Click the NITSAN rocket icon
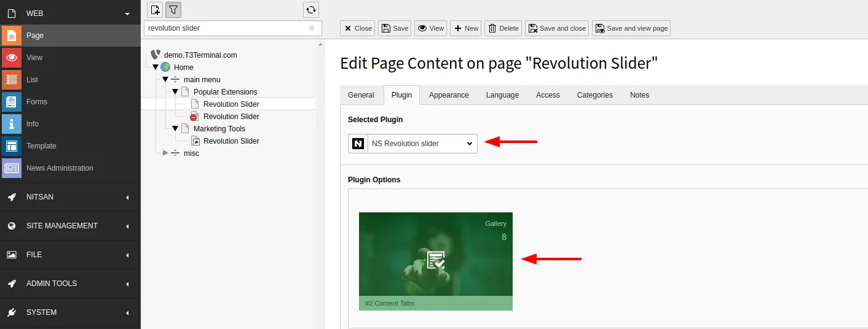The width and height of the screenshot is (868, 329). (x=11, y=197)
